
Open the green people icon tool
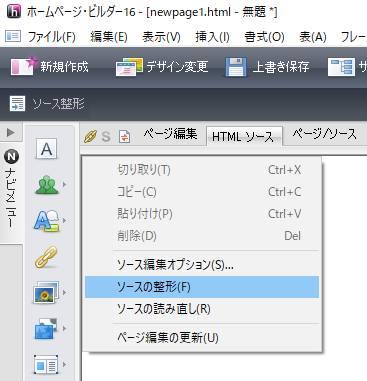coord(46,185)
